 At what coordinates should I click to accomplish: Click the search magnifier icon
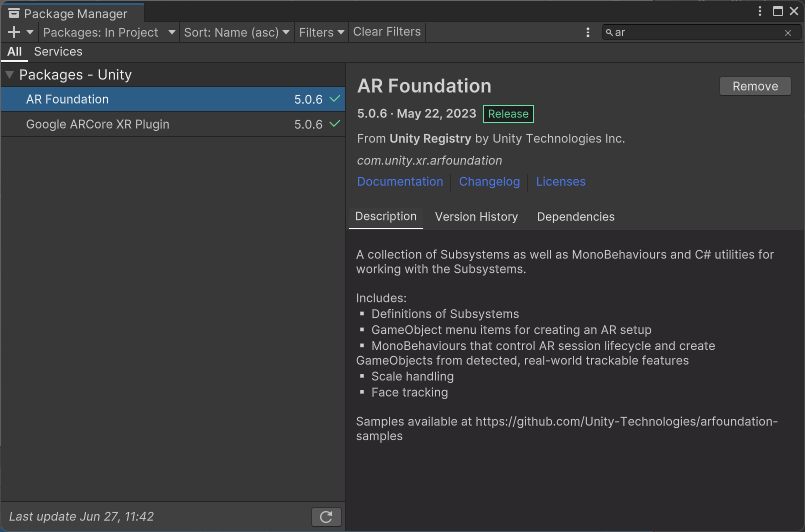point(609,32)
